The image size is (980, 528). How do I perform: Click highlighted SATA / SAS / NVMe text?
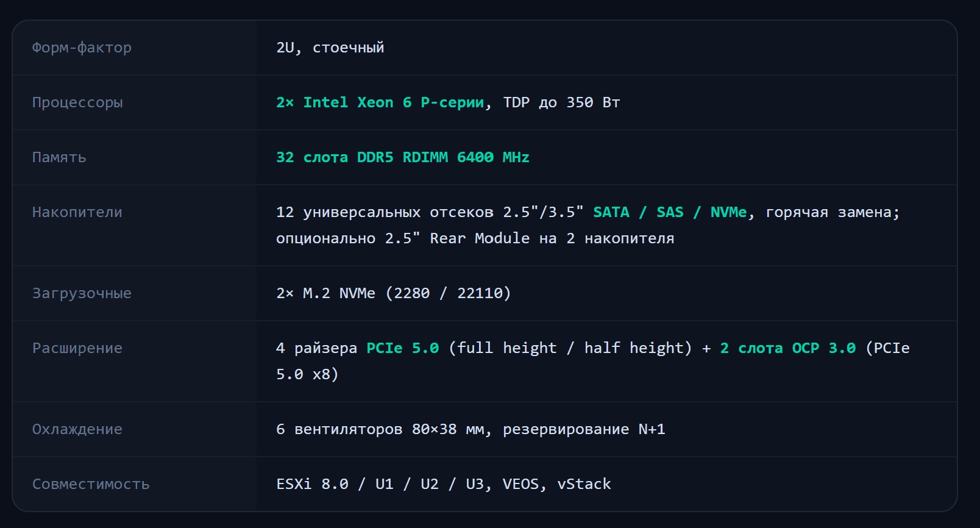tap(670, 212)
